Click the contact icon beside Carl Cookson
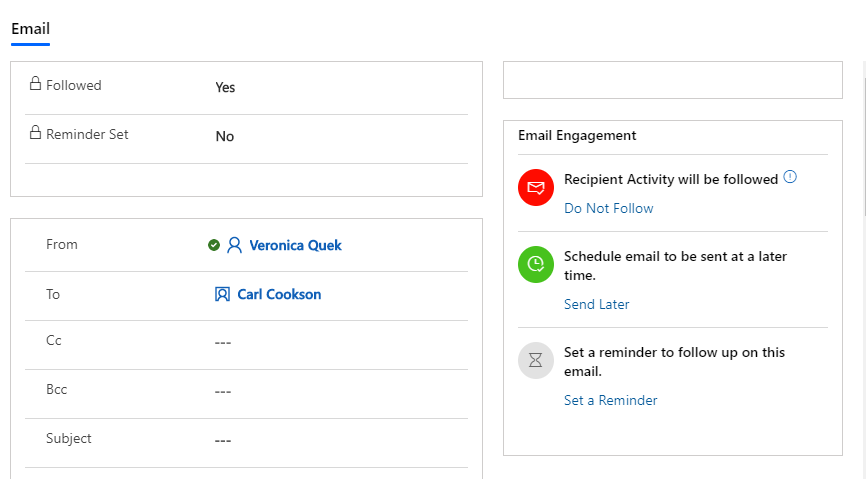The image size is (866, 479). pyautogui.click(x=222, y=294)
